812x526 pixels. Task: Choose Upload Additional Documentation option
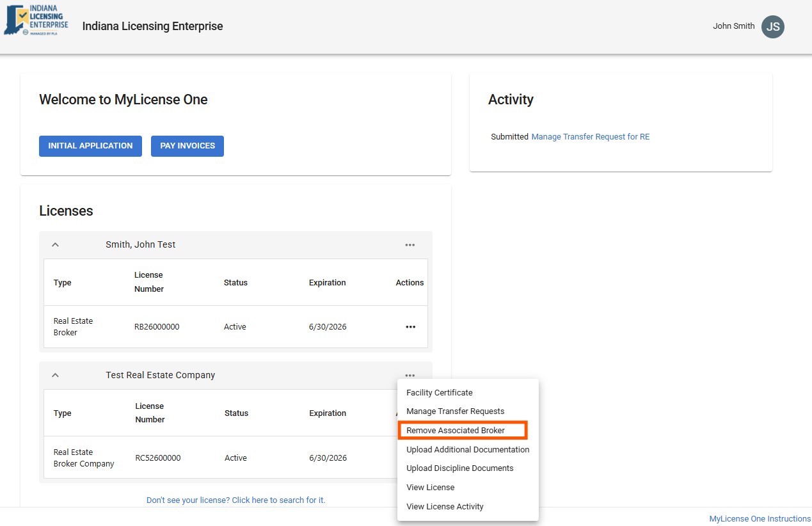click(468, 450)
